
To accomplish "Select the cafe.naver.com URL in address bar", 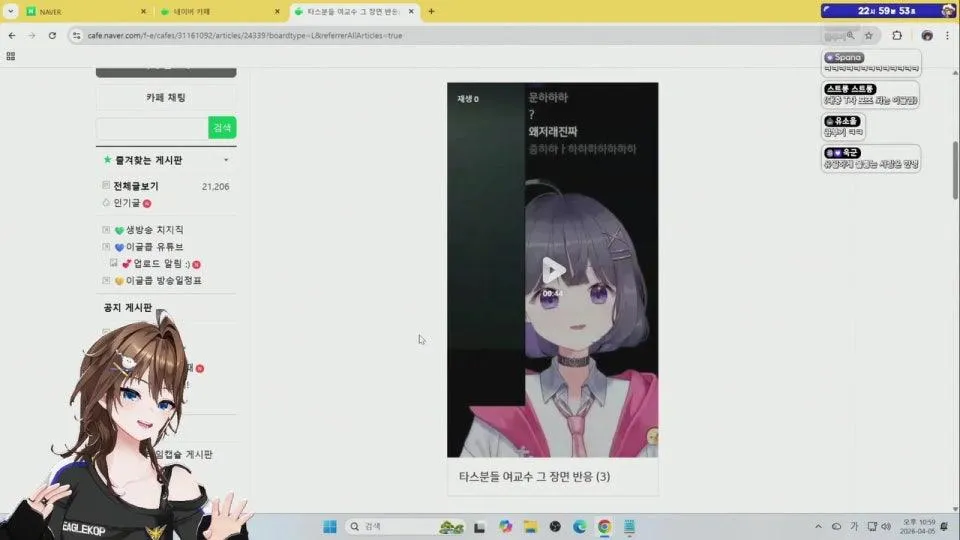I will (245, 36).
